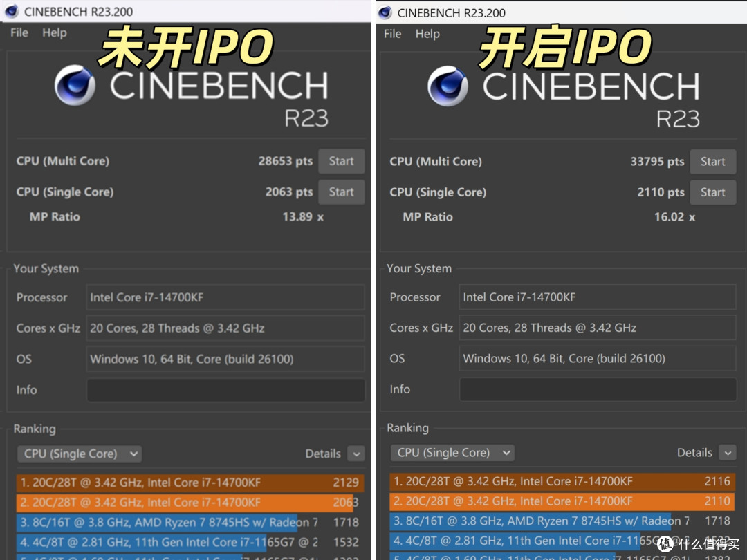The height and width of the screenshot is (560, 747).
Task: Click the Info input field in left window
Action: tap(225, 390)
